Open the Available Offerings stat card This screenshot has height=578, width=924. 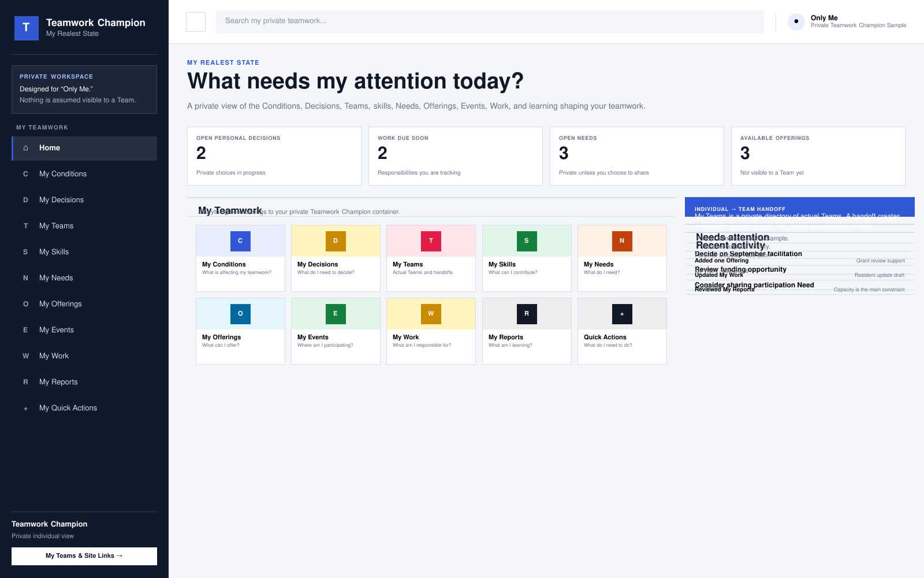[818, 156]
